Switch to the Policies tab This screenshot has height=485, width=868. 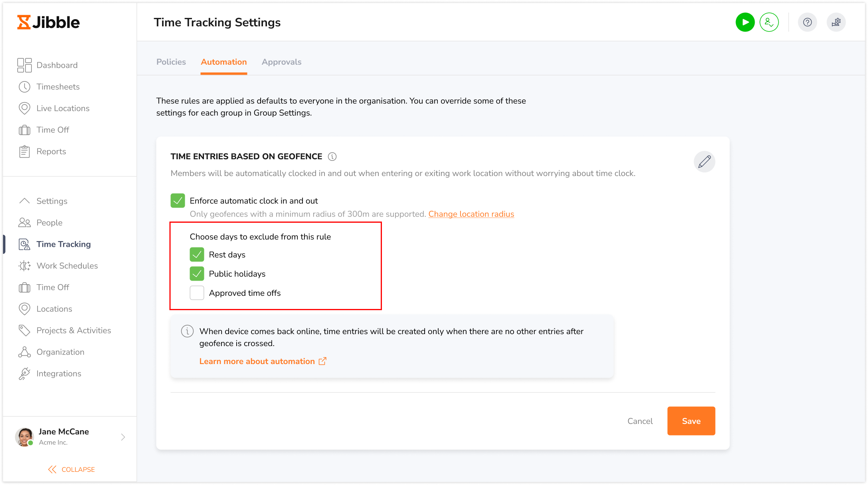point(170,62)
